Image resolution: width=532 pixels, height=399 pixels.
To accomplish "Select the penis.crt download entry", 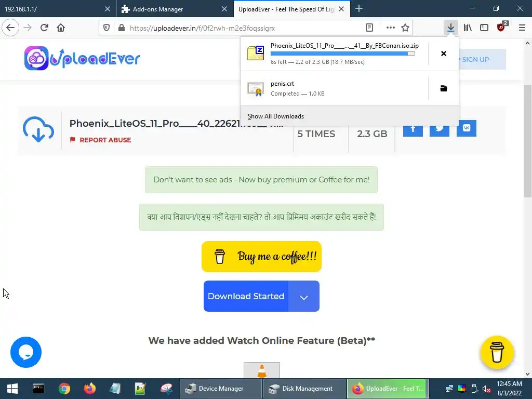I will (x=334, y=88).
